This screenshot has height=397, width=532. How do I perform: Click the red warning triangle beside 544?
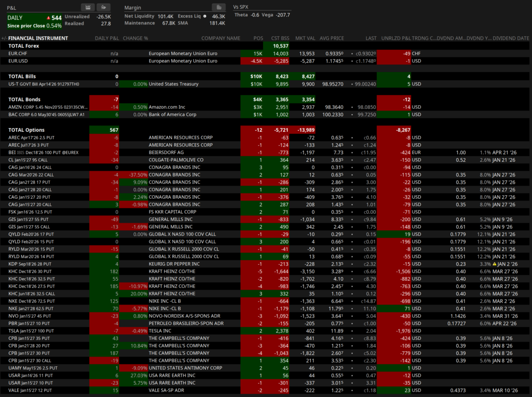49,18
